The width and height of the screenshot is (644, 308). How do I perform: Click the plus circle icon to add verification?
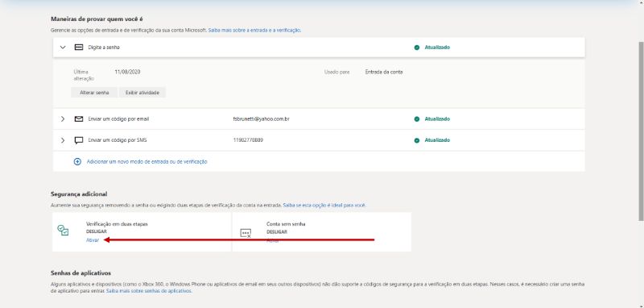tap(77, 161)
